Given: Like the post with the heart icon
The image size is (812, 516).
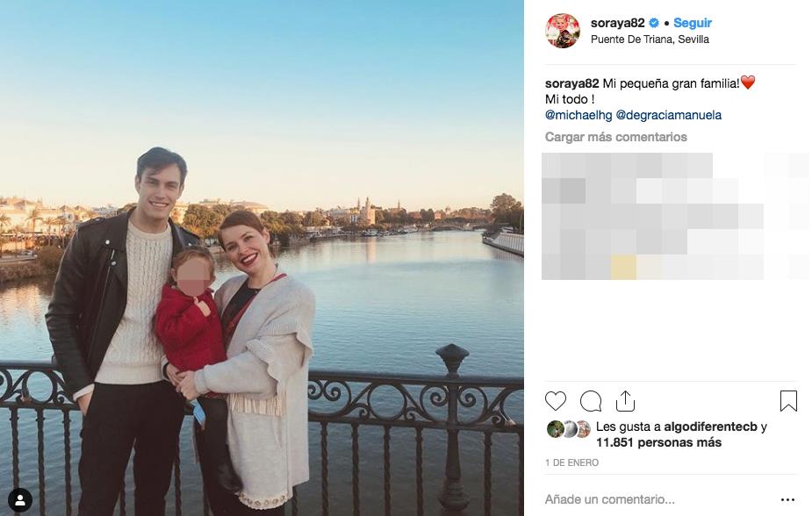Looking at the screenshot, I should coord(556,401).
